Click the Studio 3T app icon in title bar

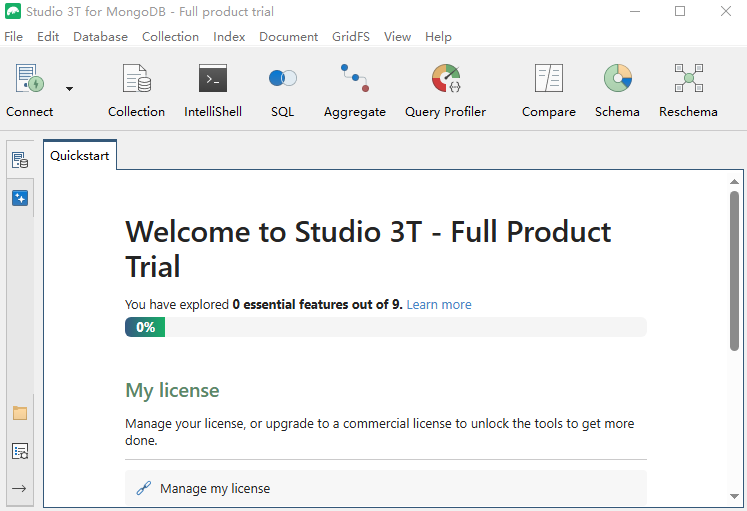coord(13,11)
